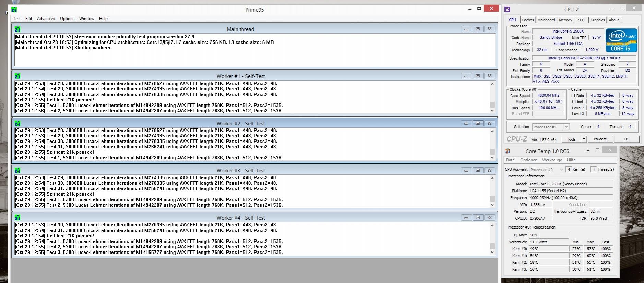Switch to the Graphics tab in CPU-Z
Viewport: 644px width, 283px height.
pyautogui.click(x=597, y=20)
